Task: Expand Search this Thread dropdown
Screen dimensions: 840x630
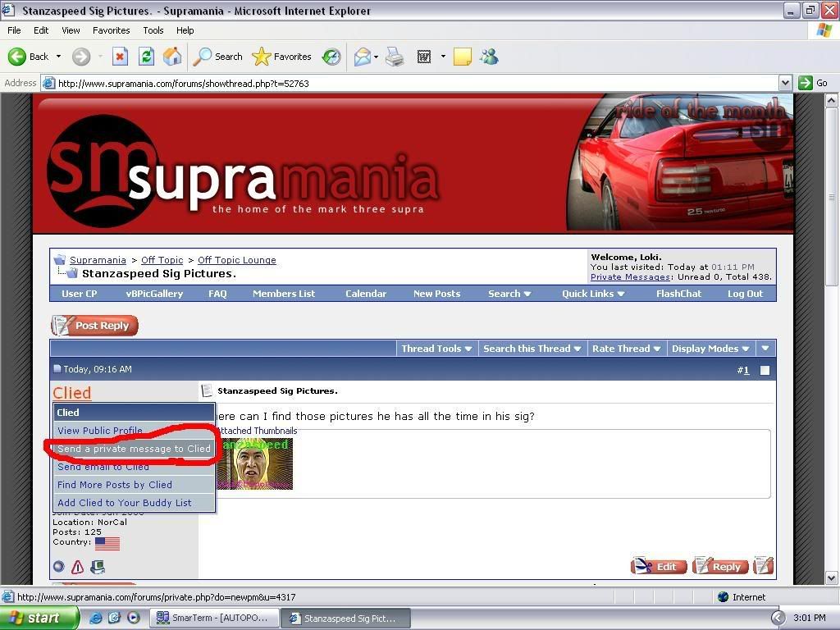Action: point(532,349)
